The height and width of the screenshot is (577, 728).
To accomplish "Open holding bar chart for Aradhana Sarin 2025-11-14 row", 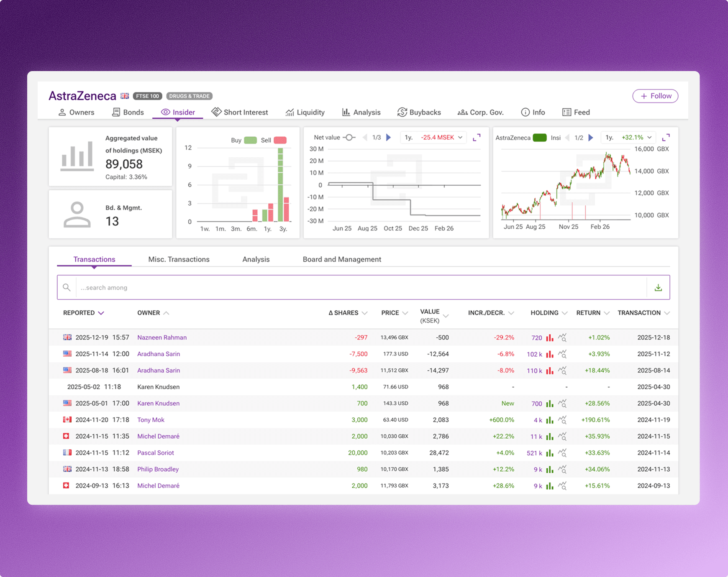I will (550, 354).
